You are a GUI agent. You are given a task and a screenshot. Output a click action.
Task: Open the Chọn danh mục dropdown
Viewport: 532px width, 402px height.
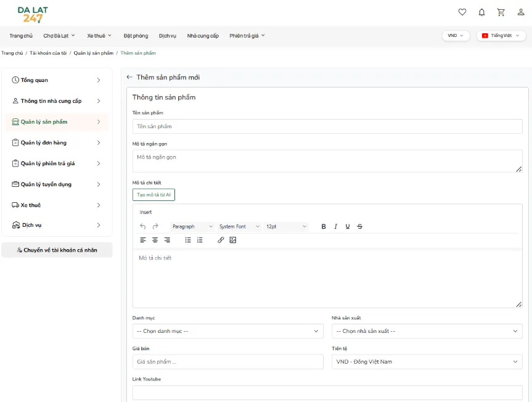click(x=227, y=331)
